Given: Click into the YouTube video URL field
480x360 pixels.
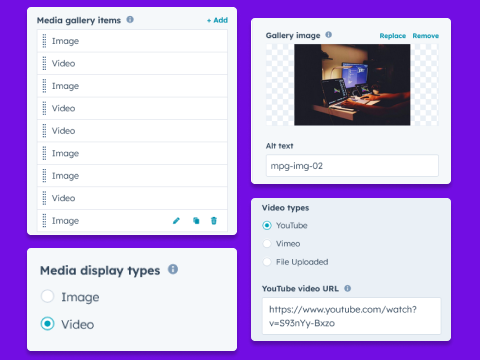Looking at the screenshot, I should click(352, 316).
